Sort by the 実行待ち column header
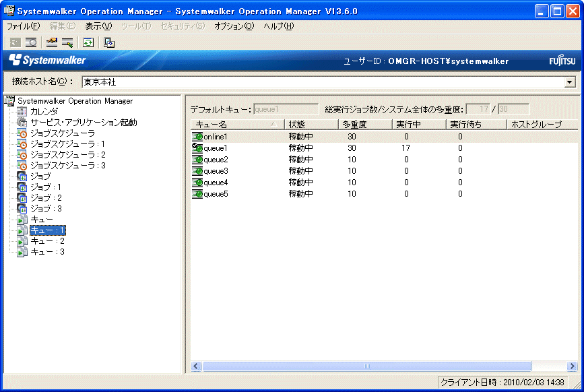 tap(476, 125)
